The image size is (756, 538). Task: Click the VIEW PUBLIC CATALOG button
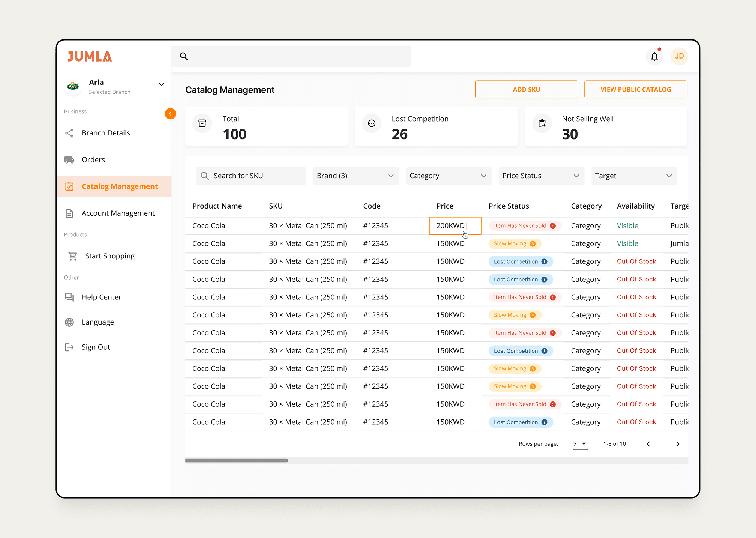click(x=635, y=90)
